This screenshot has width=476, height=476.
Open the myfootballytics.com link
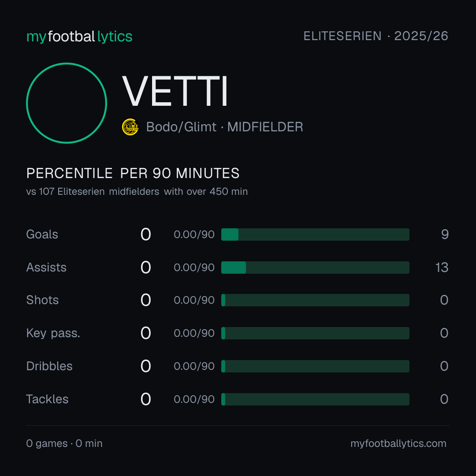[x=398, y=443]
